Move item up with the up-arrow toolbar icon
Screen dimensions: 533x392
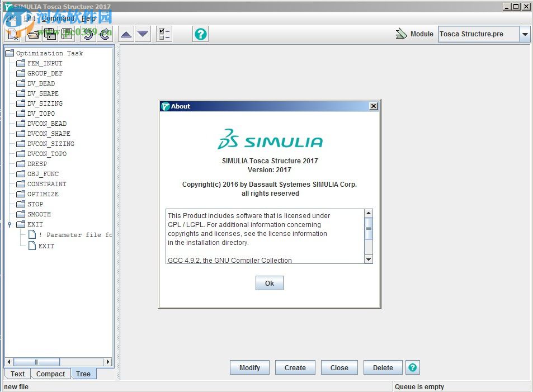[x=126, y=34]
